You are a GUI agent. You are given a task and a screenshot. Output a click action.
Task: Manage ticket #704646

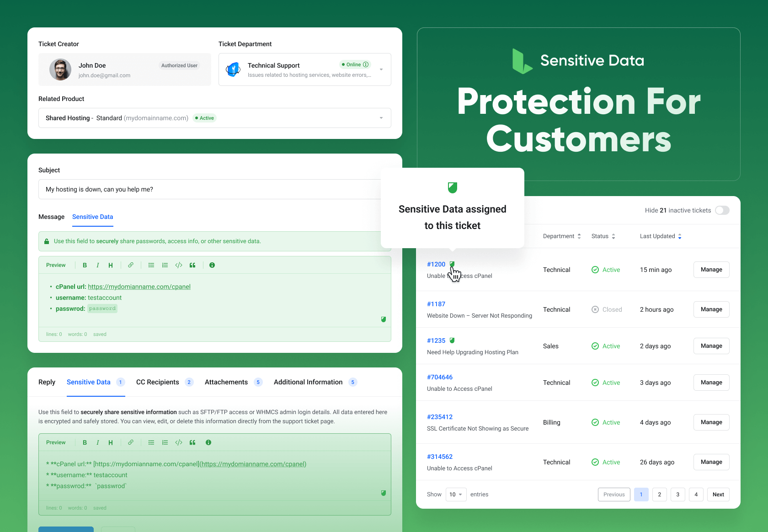[x=711, y=383]
